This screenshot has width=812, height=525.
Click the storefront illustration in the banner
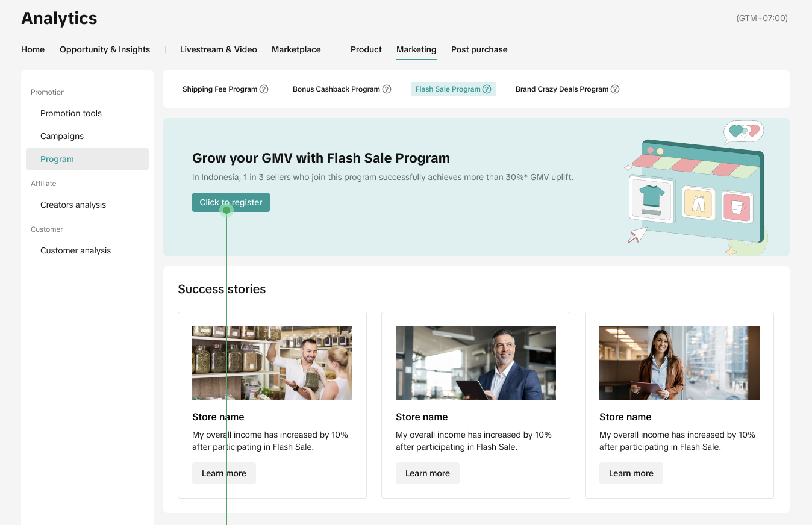(696, 189)
